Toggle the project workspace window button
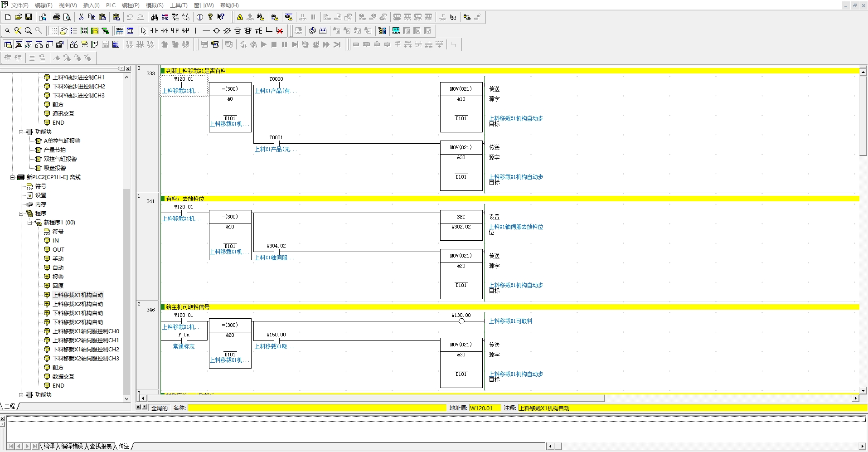 coord(8,44)
